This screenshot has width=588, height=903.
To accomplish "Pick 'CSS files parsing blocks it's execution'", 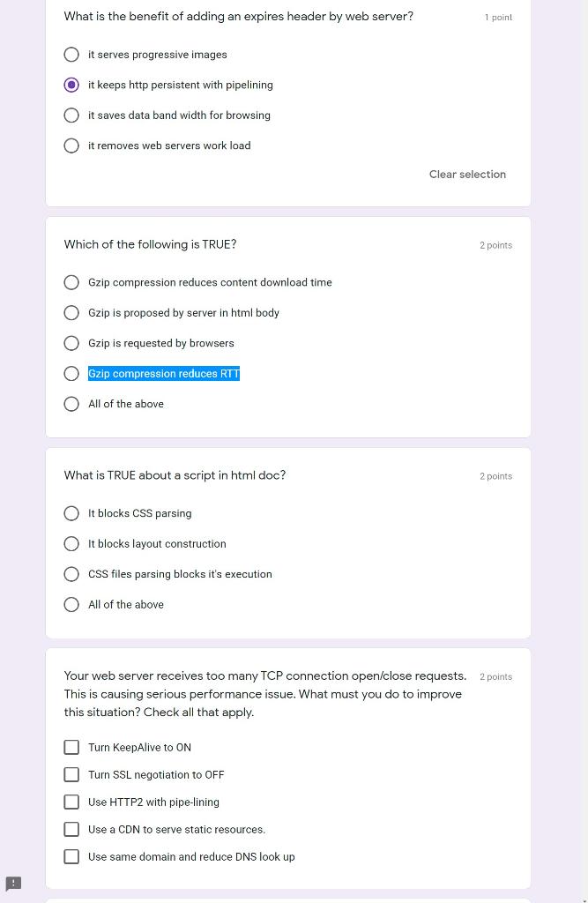I will (x=71, y=574).
